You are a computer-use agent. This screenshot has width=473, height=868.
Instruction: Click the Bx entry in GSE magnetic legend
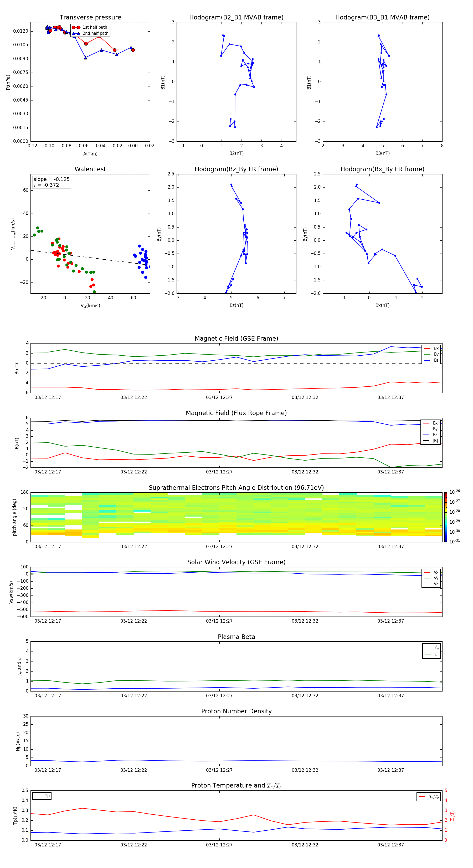431,349
